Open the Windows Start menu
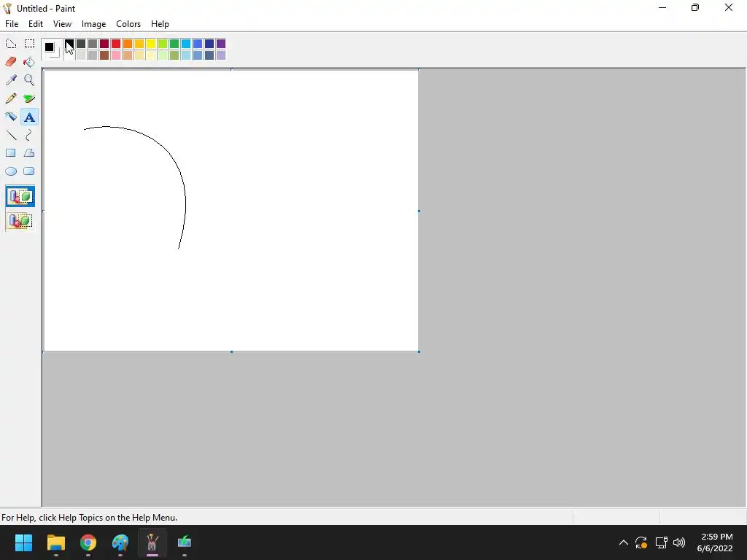 (x=23, y=542)
